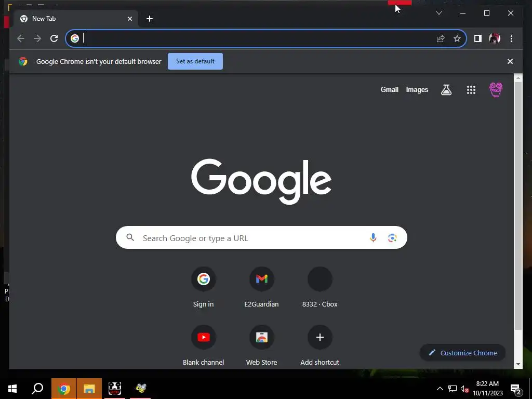Viewport: 532px width, 399px height.
Task: Start voice search with the microphone
Action: (x=373, y=237)
